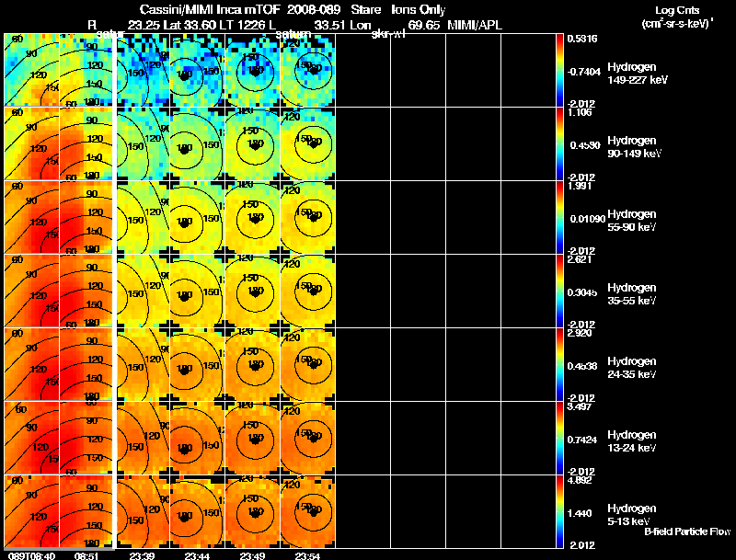
Task: Open the 5-13 keV image at 089T08:40
Action: 31,511
